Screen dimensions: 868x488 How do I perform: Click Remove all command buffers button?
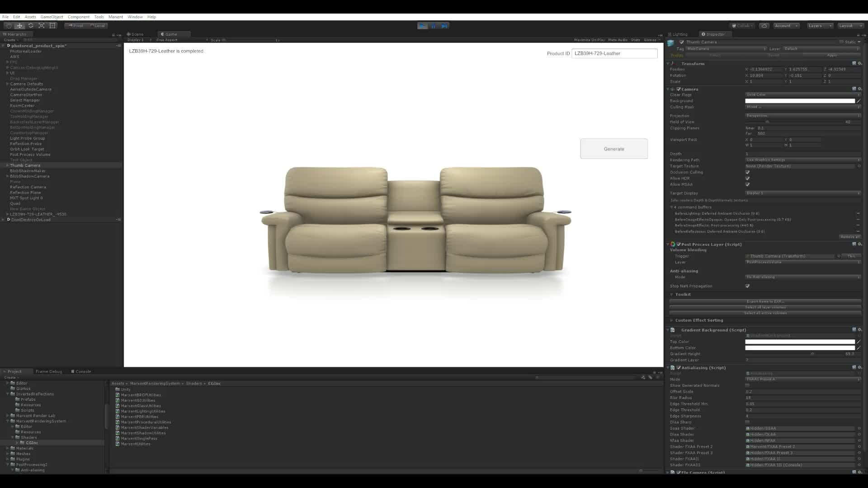click(849, 237)
